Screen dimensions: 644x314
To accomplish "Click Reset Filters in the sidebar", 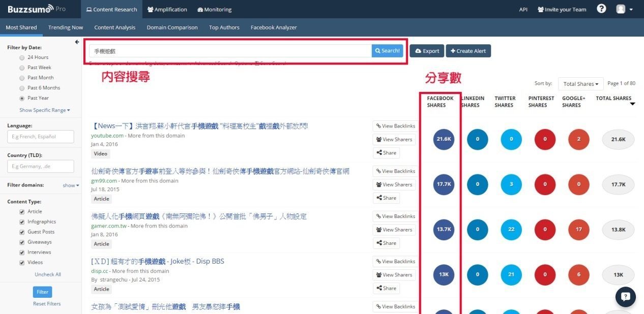I will click(47, 303).
